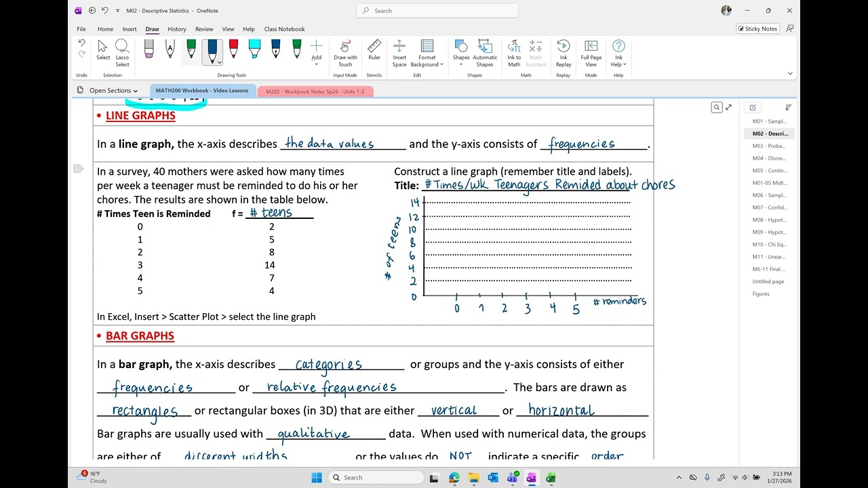Select the MATH200 Workbook - Video Lessons section tab
The width and height of the screenshot is (868, 488).
[x=202, y=91]
